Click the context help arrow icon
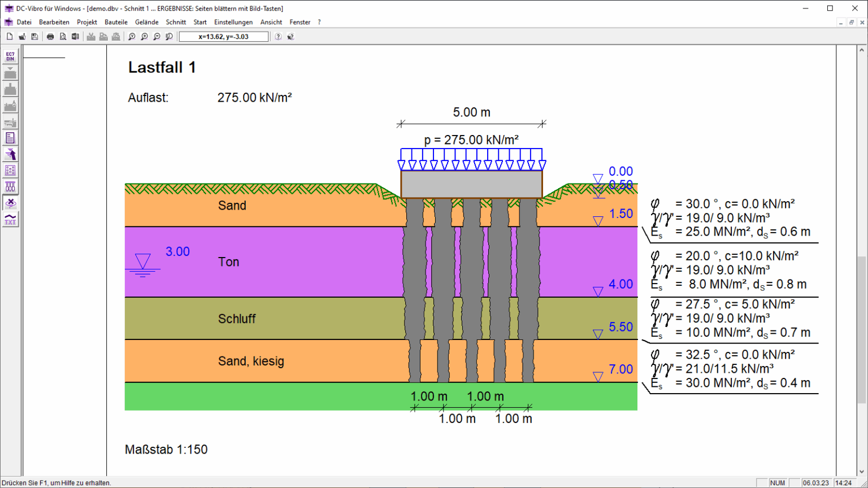868x488 pixels. (x=291, y=37)
